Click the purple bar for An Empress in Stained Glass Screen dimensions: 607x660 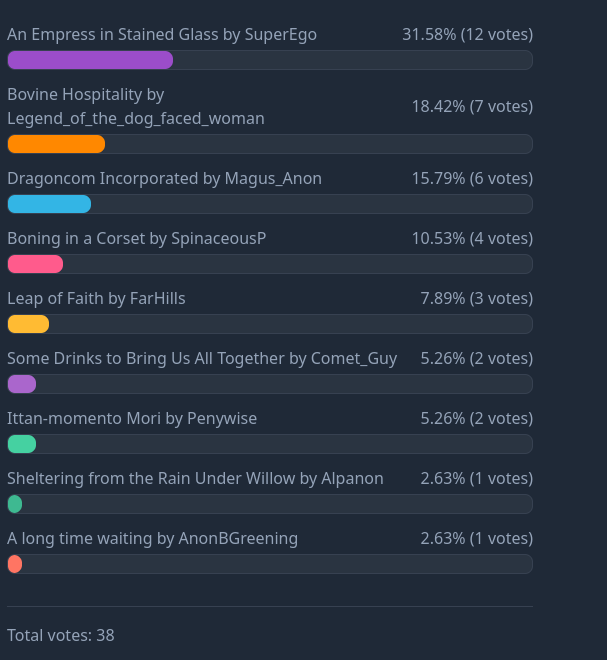click(90, 60)
